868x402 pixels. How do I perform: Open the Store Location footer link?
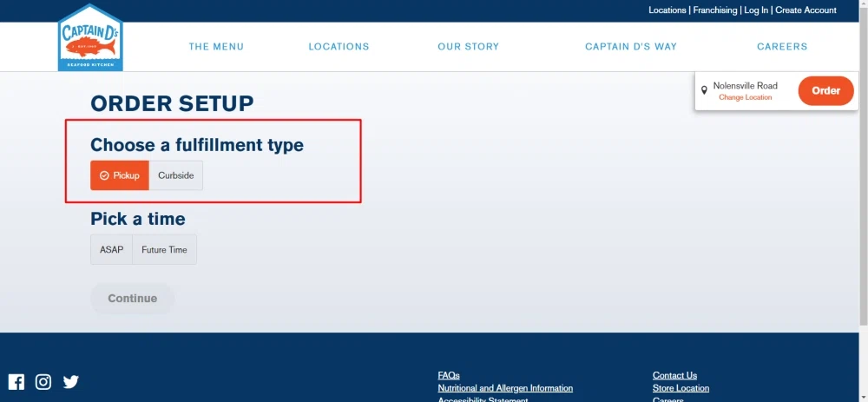pos(681,388)
